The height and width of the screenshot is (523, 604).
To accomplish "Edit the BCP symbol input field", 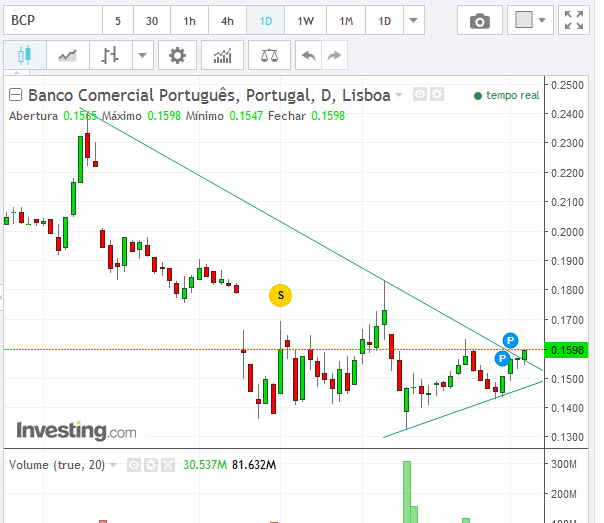I will point(53,20).
